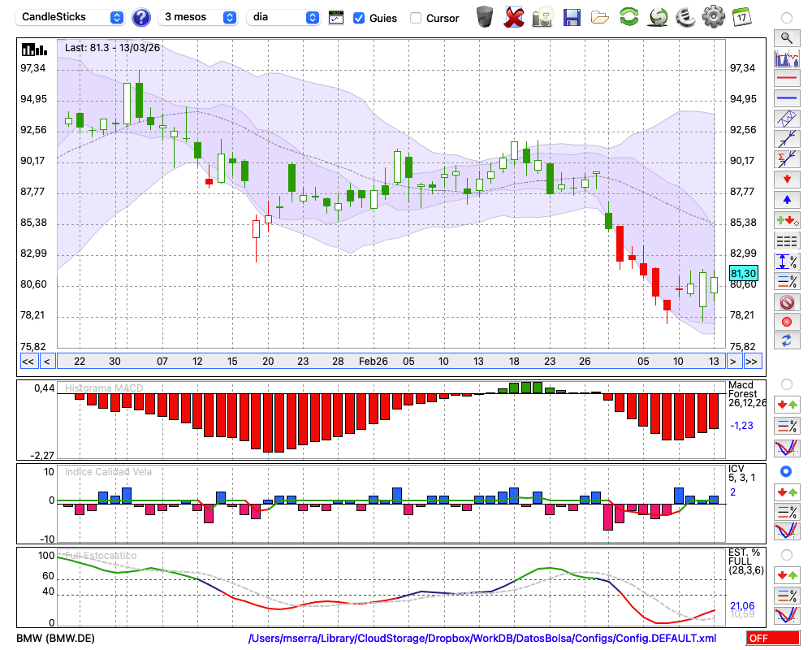Toggle the red OFF button
Image resolution: width=812 pixels, height=650 pixels.
click(x=773, y=638)
